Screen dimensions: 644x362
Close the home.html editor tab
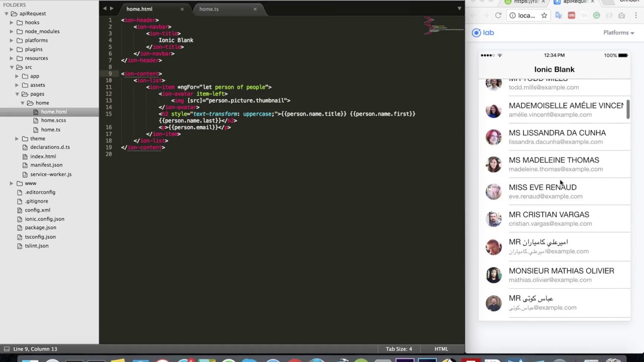tap(182, 9)
